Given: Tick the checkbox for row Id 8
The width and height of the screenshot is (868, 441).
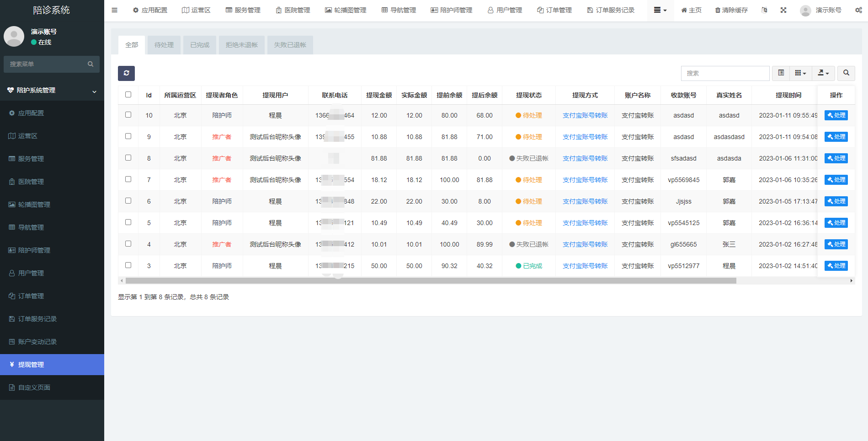Looking at the screenshot, I should click(128, 158).
